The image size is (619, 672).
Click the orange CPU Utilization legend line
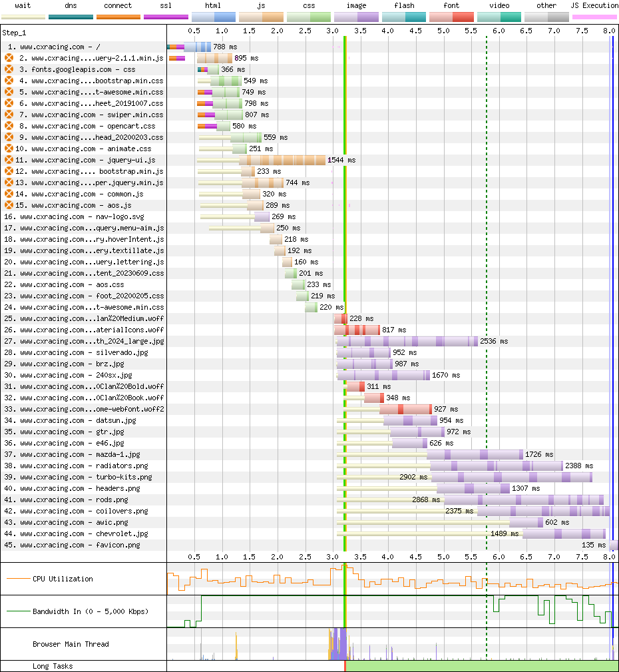point(17,579)
